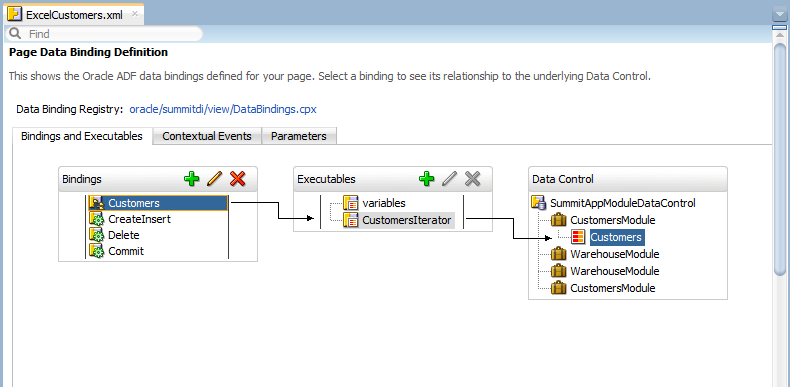Click the Executables panel header
The height and width of the screenshot is (387, 790).
(x=393, y=179)
